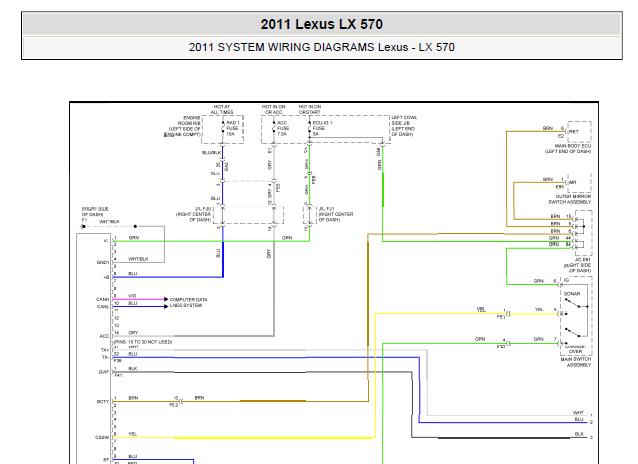This screenshot has width=638, height=464.
Task: Click the "CANL" pin label
Action: 103,306
